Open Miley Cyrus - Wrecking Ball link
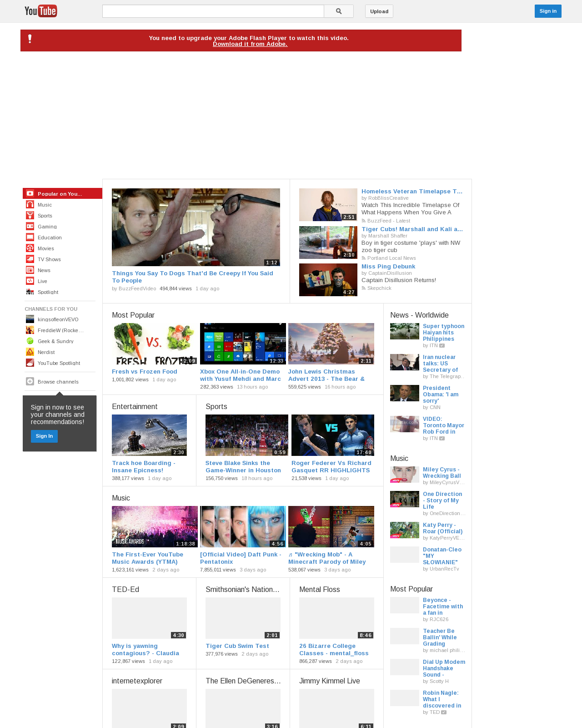582x728 pixels. (442, 473)
